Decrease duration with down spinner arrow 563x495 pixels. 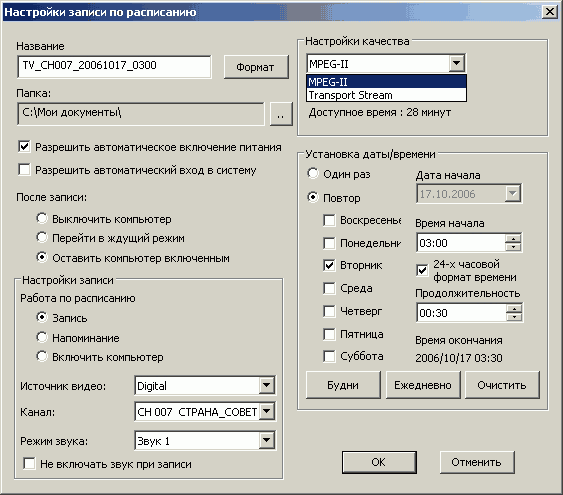514,317
